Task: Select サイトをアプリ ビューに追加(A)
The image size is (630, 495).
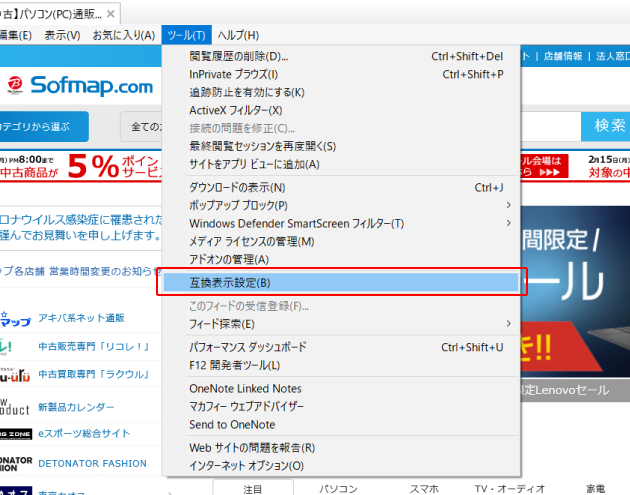Action: click(341, 164)
